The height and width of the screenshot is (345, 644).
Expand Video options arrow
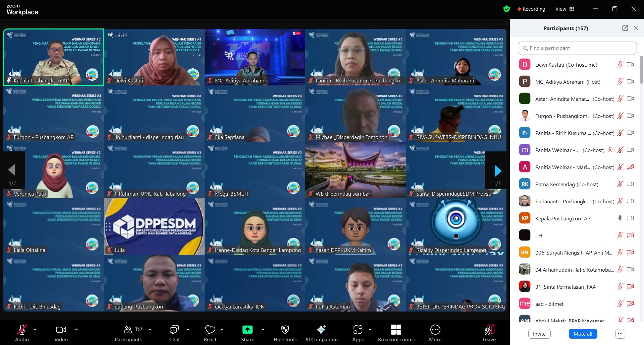click(x=76, y=330)
